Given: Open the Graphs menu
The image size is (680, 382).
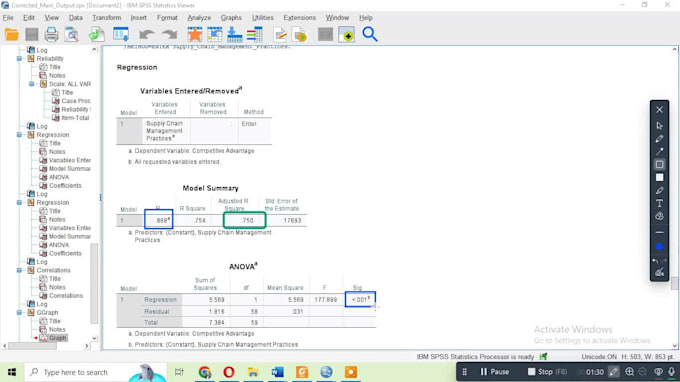Looking at the screenshot, I should pyautogui.click(x=231, y=18).
